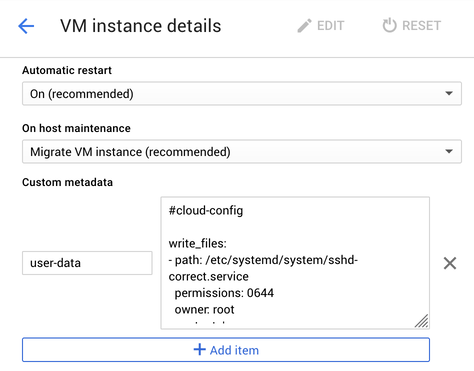Image resolution: width=474 pixels, height=371 pixels.
Task: Click the On host maintenance label
Action: point(76,128)
